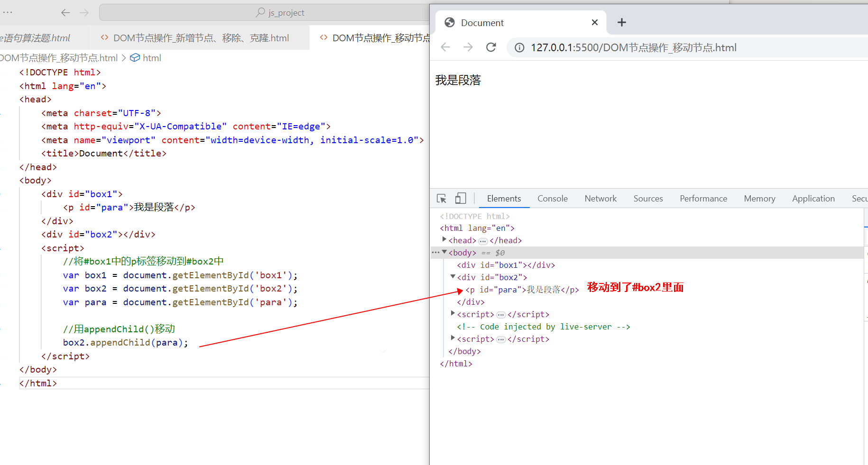
Task: Click the <!DOCTYPE html> line in editor
Action: coord(60,73)
